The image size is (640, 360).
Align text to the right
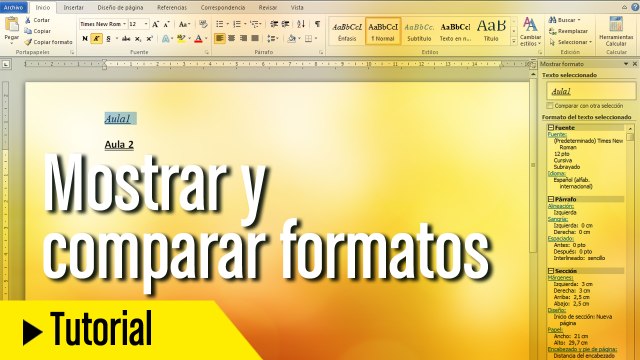point(243,38)
